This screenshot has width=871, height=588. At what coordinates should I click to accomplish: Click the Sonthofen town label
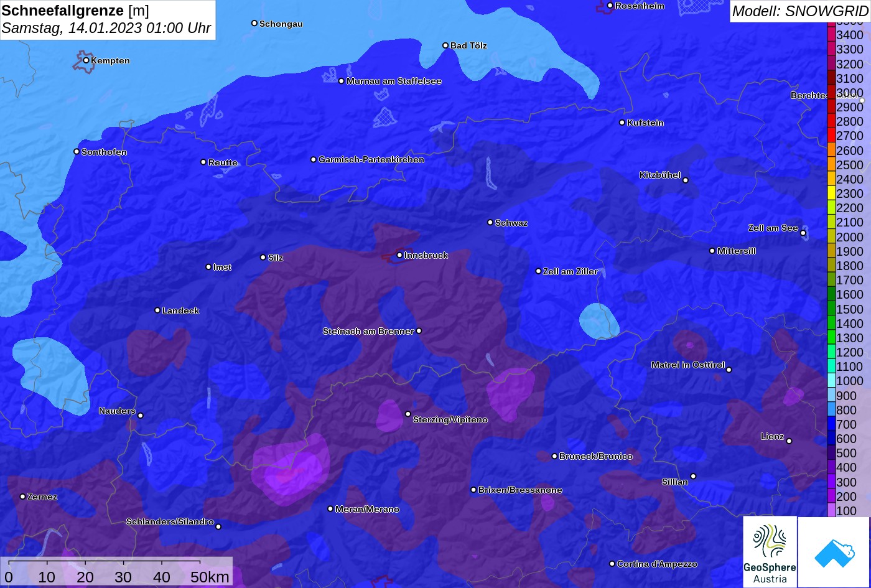104,152
